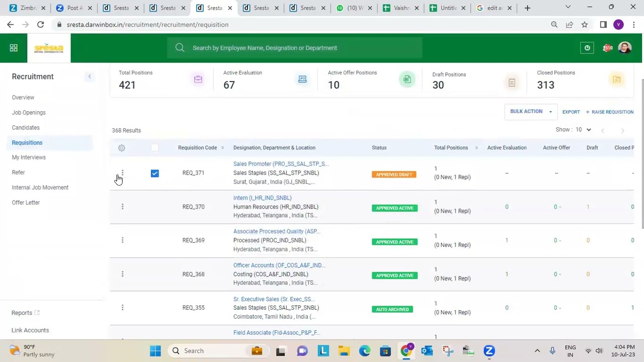
Task: Open a new browser tab
Action: coord(527,8)
